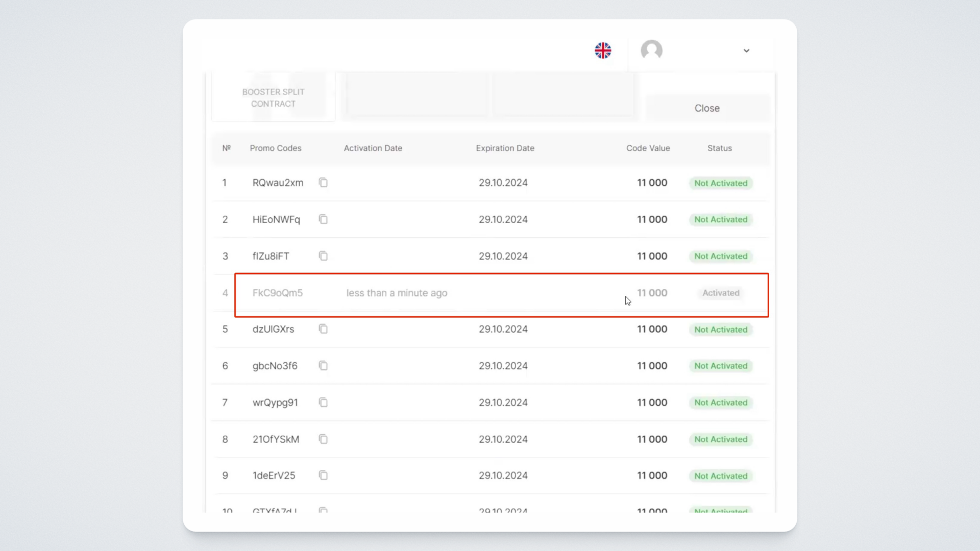Copy promo code HiEoNWFq
This screenshot has height=551, width=980.
click(x=323, y=219)
